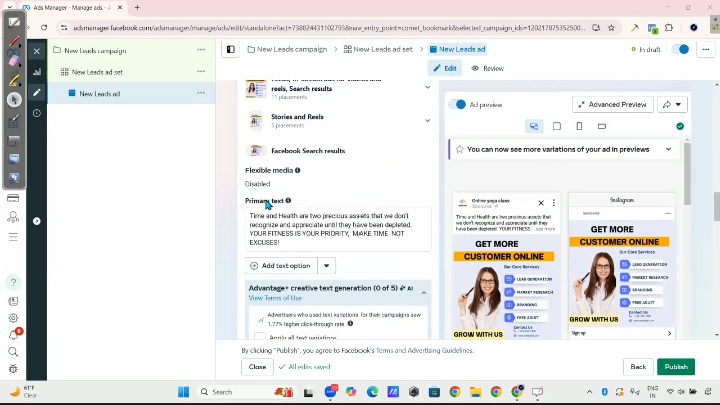Open more options for New Leads ad row
This screenshot has height=405, width=720.
coord(201,93)
